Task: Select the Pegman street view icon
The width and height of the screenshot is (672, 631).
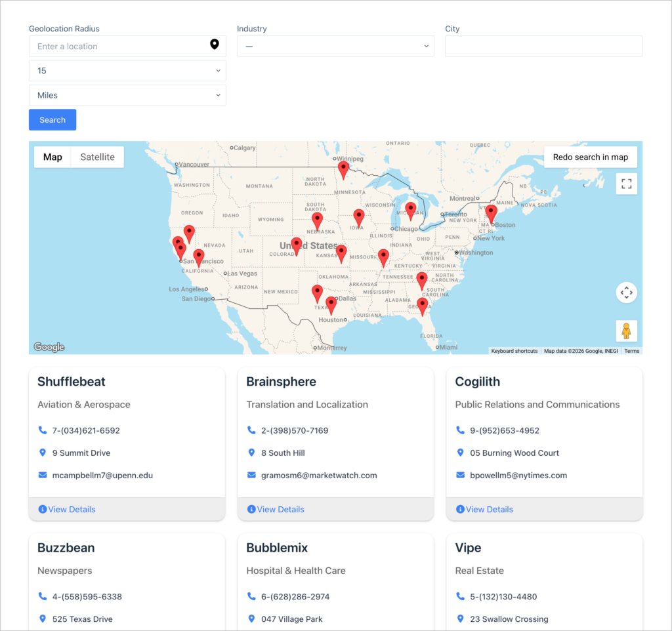Action: [x=626, y=331]
